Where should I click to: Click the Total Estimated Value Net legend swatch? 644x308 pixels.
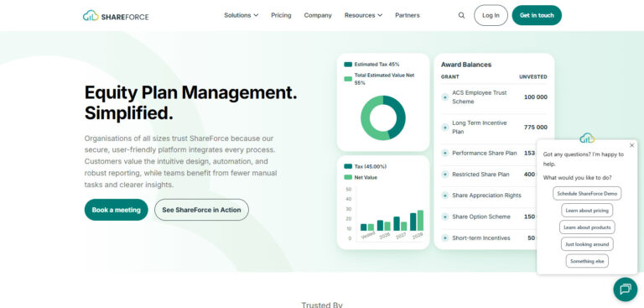(348, 79)
